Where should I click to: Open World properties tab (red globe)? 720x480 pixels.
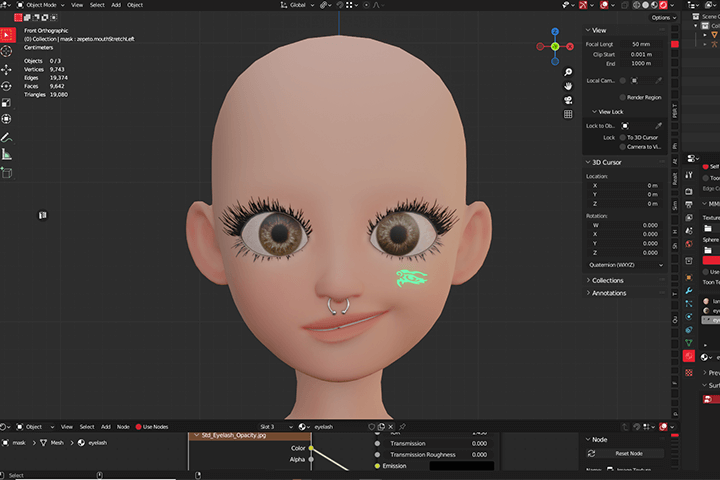[x=689, y=244]
